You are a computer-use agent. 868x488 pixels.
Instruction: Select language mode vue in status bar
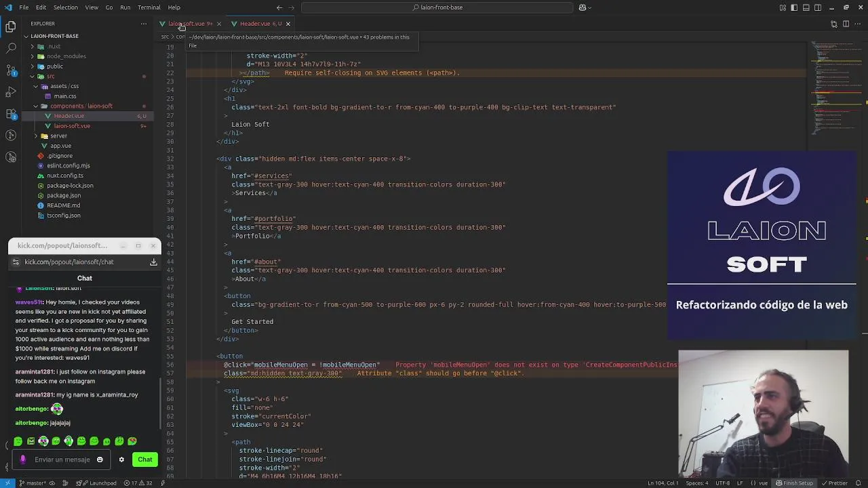coord(763,483)
